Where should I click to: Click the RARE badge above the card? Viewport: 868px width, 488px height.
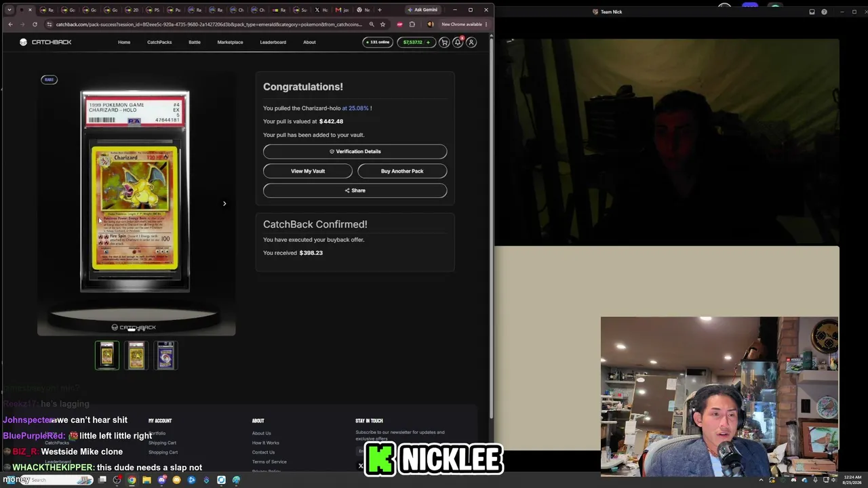(x=49, y=80)
